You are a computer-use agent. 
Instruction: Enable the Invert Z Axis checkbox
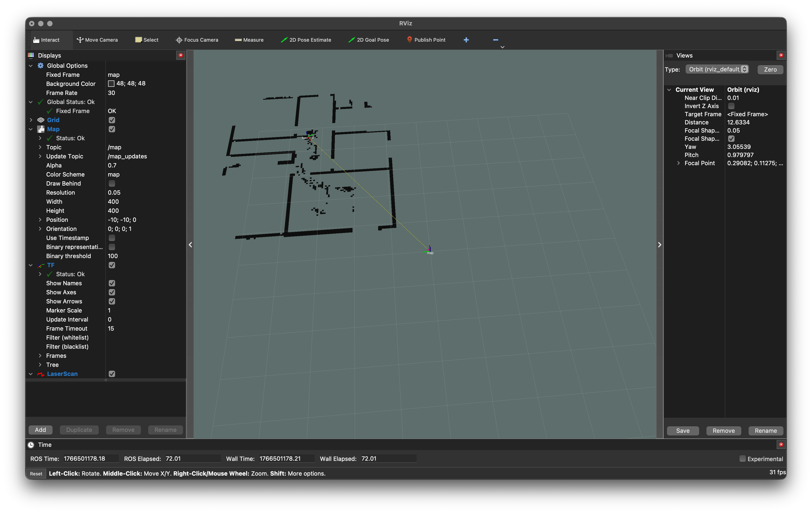point(731,106)
